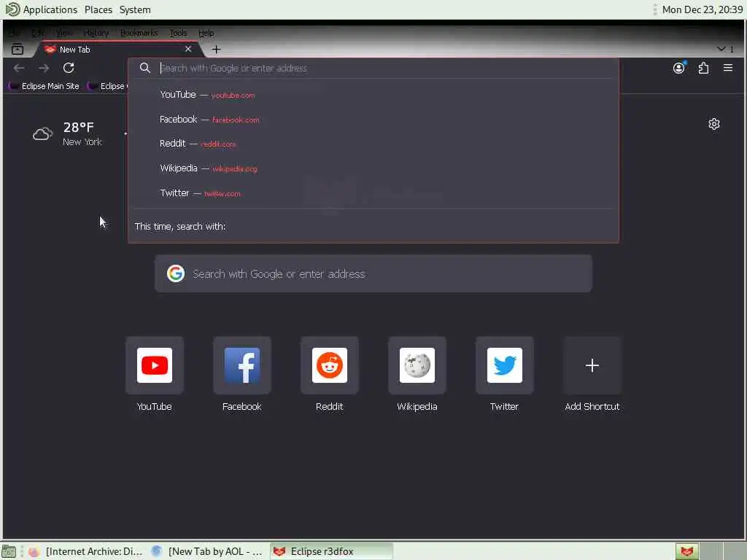Open the Facebook shortcut tile

pyautogui.click(x=242, y=365)
